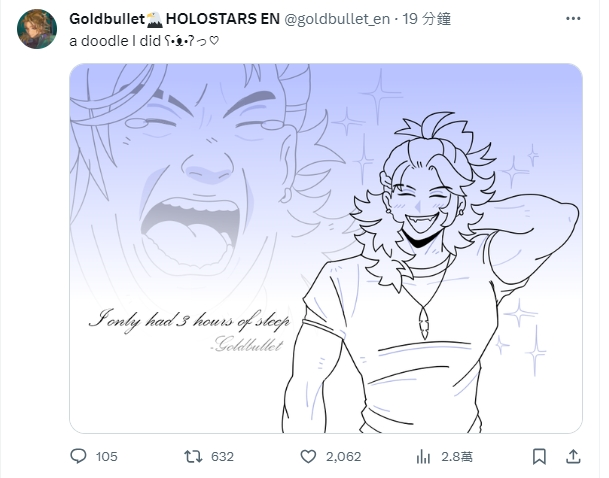Click the 'I only had 3 hours of sleep' caption
This screenshot has width=609, height=478.
(190, 321)
